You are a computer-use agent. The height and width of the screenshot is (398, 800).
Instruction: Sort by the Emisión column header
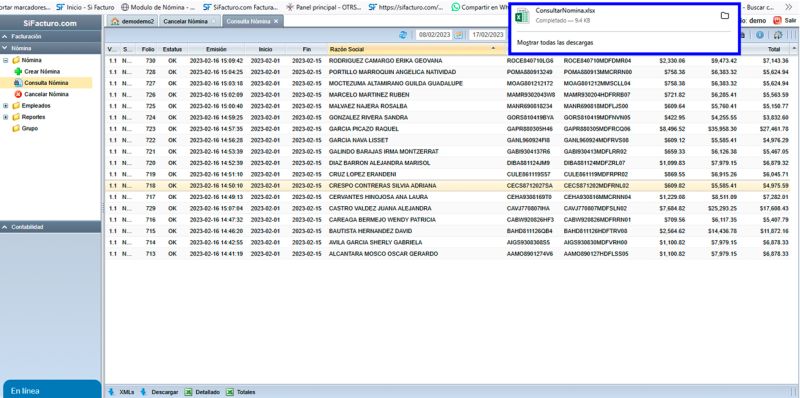[x=216, y=49]
